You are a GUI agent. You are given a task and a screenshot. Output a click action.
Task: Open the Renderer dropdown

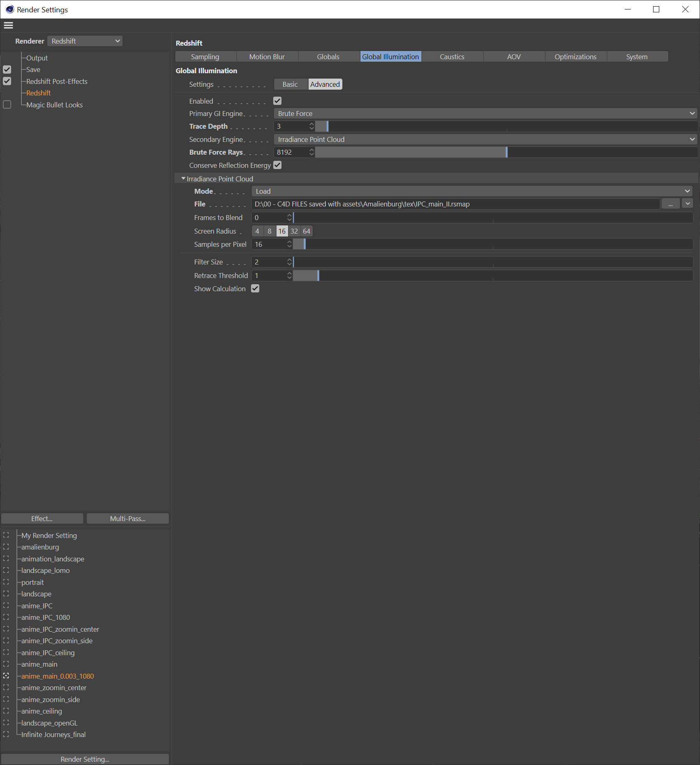[85, 41]
